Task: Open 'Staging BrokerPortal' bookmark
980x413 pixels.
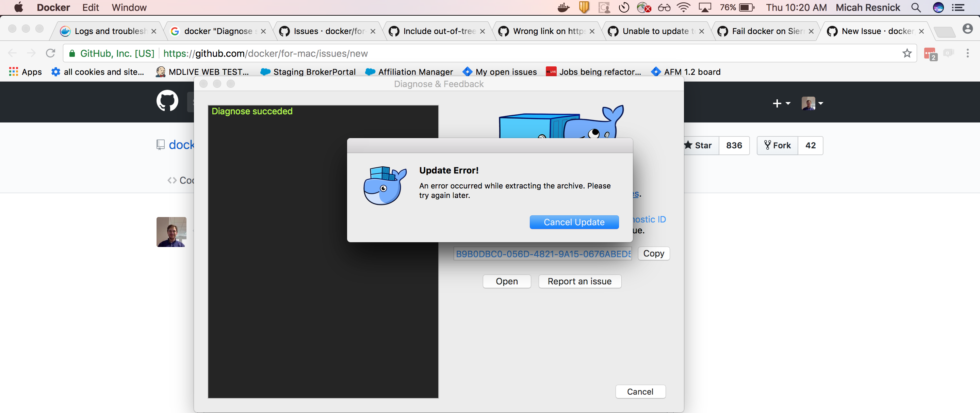Action: (308, 72)
